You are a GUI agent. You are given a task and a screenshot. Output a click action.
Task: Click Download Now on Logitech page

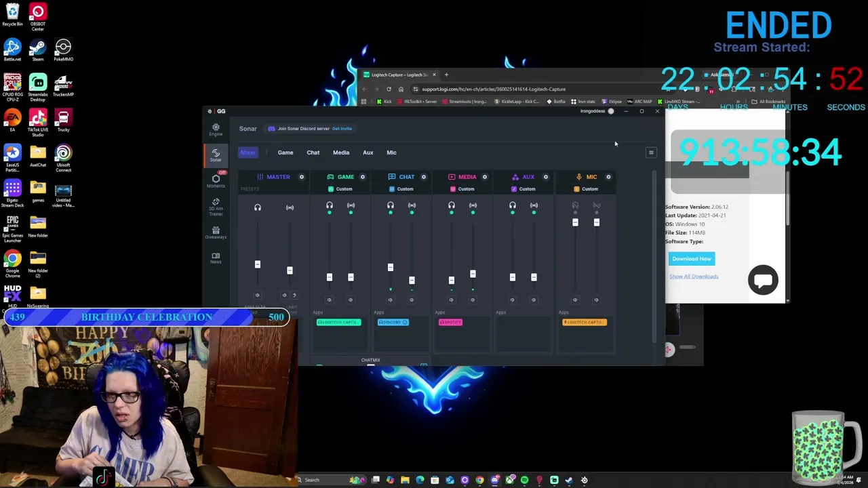[x=692, y=259]
